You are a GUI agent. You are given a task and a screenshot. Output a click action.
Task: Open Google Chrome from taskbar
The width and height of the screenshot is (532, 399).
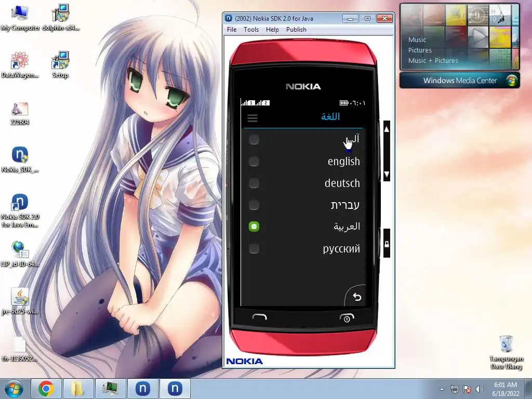tap(46, 389)
